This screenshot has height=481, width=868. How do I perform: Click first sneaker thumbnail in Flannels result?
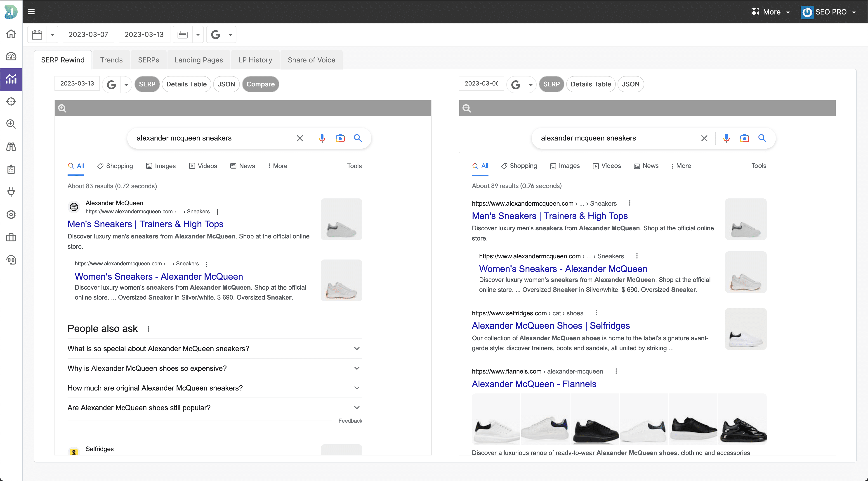(496, 419)
